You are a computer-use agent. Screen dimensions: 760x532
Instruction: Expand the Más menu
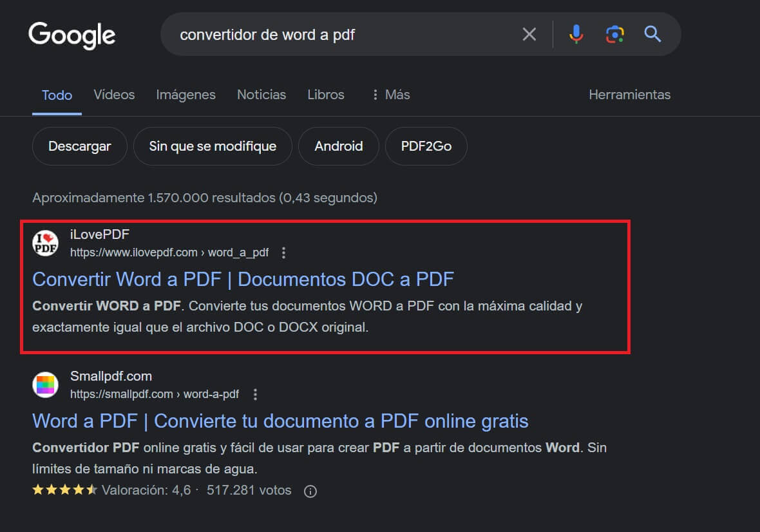pyautogui.click(x=390, y=95)
